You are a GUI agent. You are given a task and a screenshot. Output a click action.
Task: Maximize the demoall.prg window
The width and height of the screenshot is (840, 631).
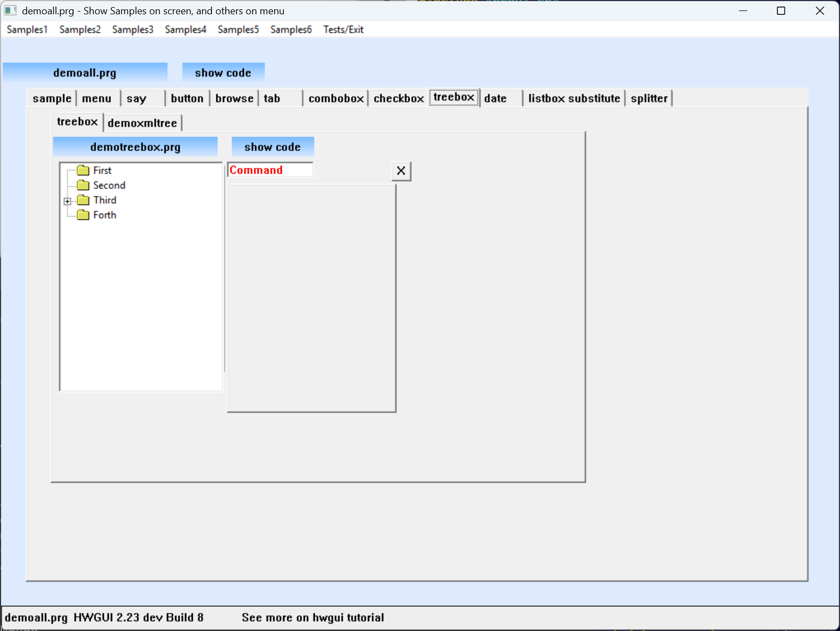781,11
